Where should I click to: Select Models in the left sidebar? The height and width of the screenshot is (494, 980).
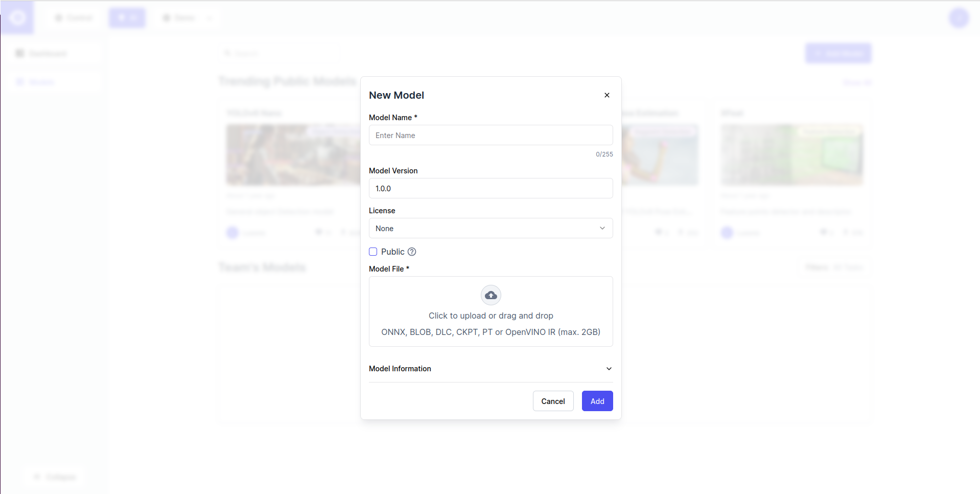[x=41, y=82]
